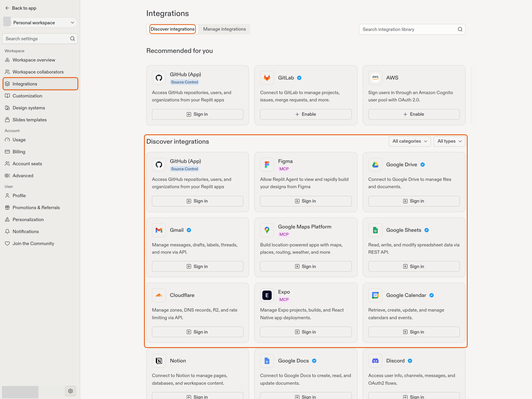Sign in to Figma integration
The image size is (532, 399).
click(306, 201)
